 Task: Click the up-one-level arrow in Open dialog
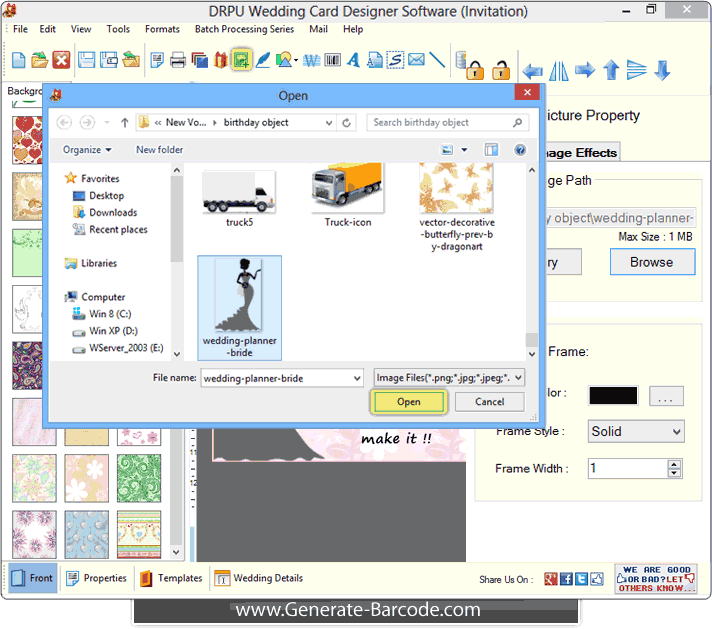[124, 123]
